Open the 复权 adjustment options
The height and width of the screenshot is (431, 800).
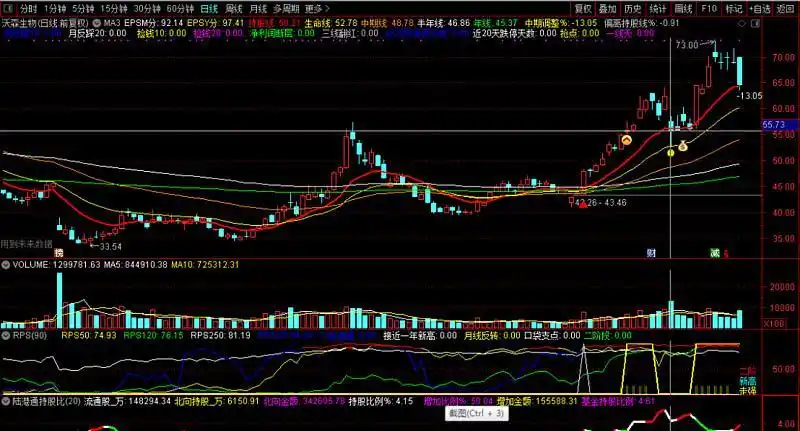[583, 7]
